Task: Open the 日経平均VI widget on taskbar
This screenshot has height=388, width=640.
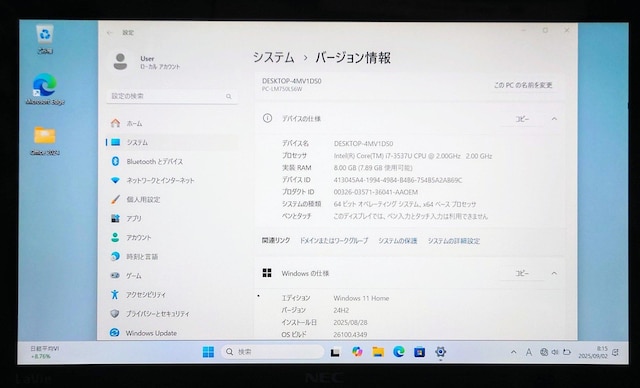Action: coord(44,352)
